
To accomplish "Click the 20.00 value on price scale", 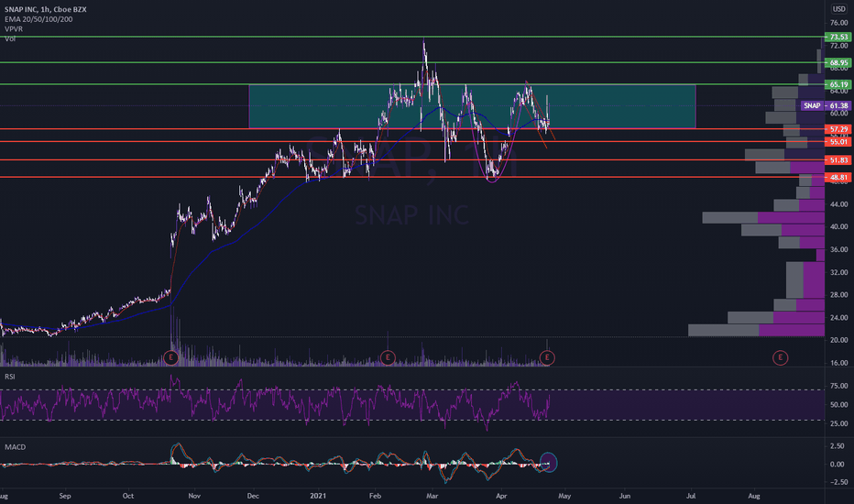I will pyautogui.click(x=838, y=340).
